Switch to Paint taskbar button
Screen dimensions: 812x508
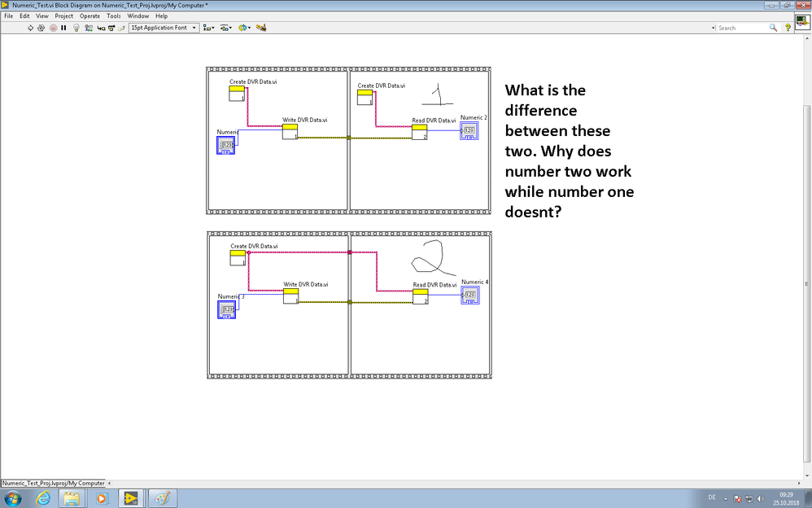[x=162, y=499]
